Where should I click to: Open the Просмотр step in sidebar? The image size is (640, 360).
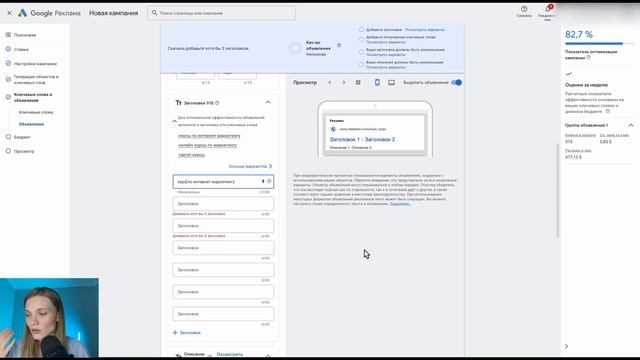[24, 151]
